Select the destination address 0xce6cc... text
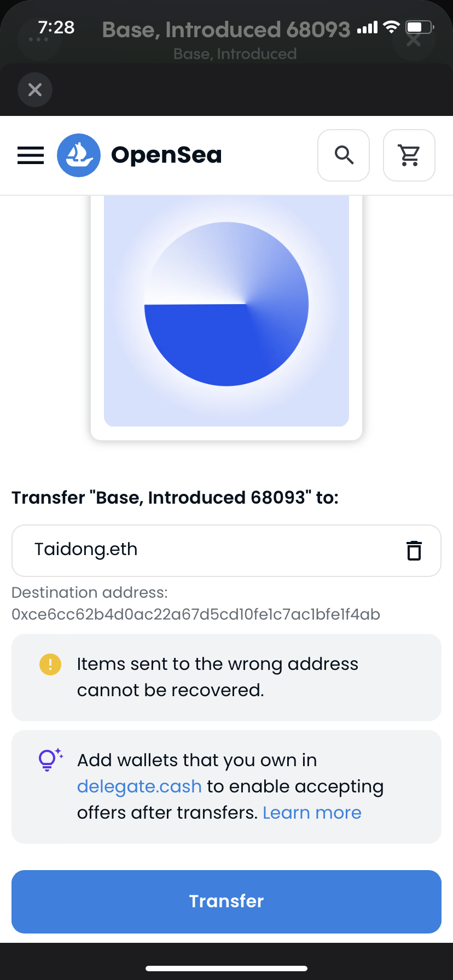This screenshot has height=980, width=453. [196, 614]
